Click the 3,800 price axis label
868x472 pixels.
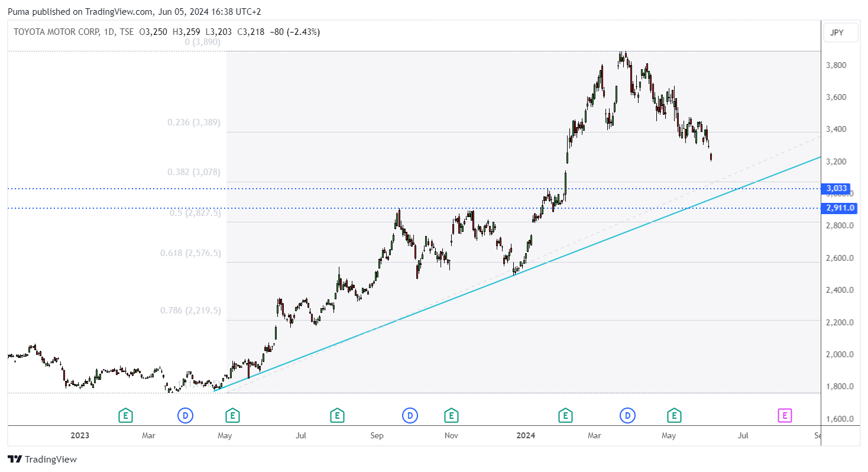836,65
